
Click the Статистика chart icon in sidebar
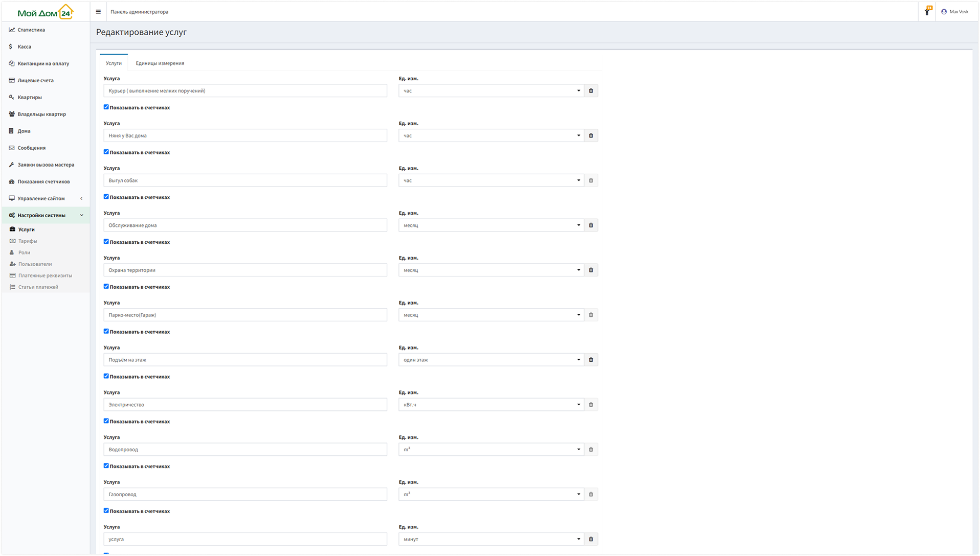pos(12,30)
